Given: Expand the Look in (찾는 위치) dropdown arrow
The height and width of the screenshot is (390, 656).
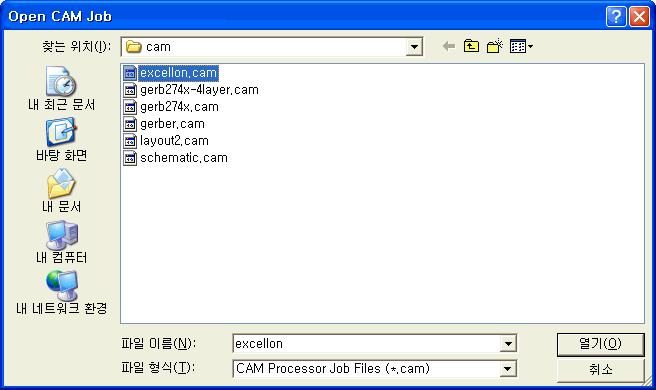Looking at the screenshot, I should 414,47.
